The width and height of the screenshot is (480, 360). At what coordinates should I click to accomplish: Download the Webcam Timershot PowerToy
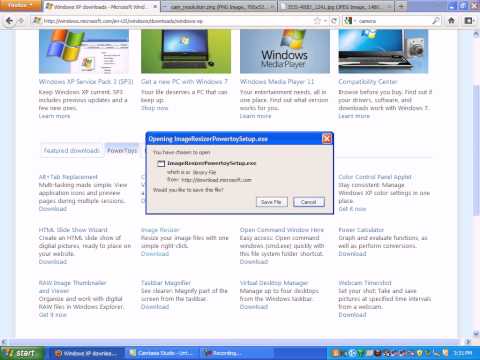click(352, 315)
